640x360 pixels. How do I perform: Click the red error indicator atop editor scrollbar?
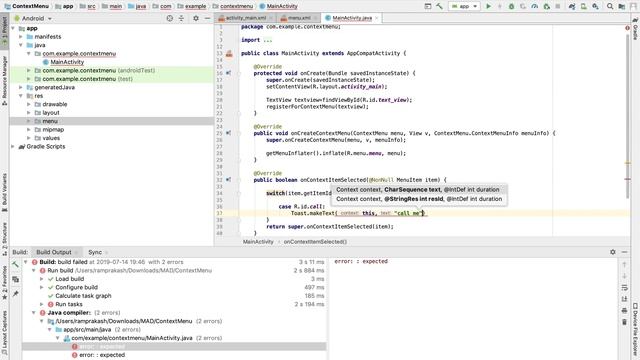click(x=627, y=28)
